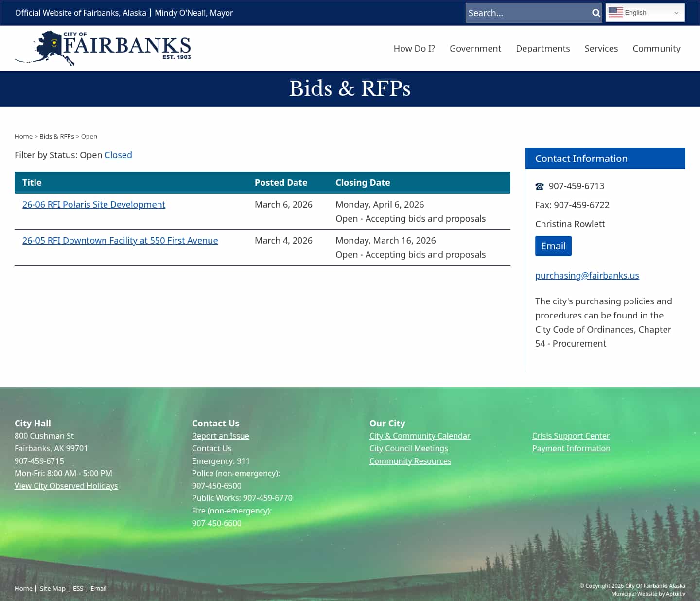
Task: Open the Departments menu
Action: 543,48
